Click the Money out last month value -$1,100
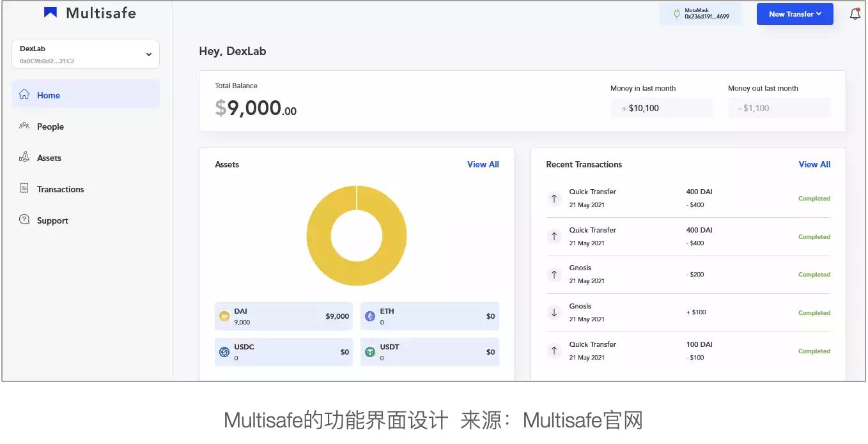868x444 pixels. [779, 108]
